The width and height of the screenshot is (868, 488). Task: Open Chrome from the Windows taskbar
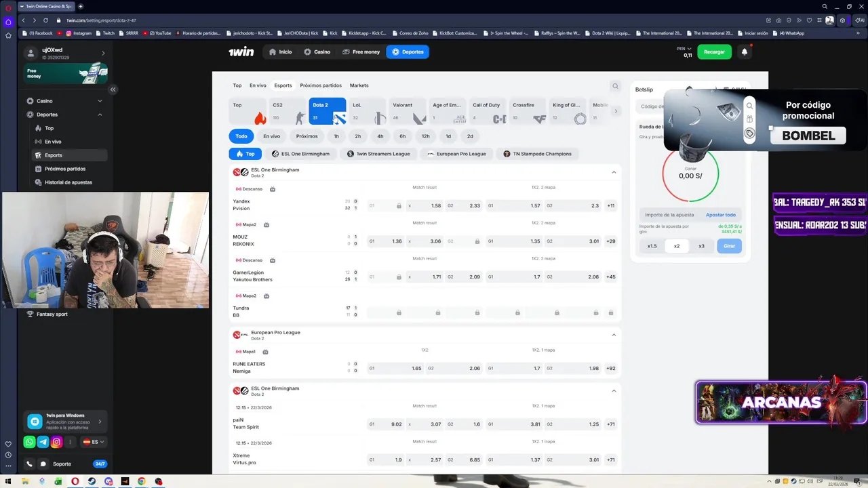(141, 482)
